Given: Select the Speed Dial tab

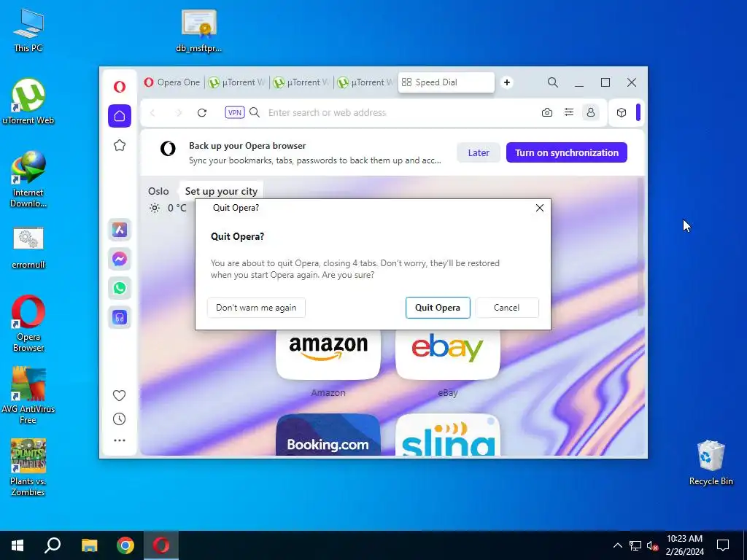Looking at the screenshot, I should 446,82.
